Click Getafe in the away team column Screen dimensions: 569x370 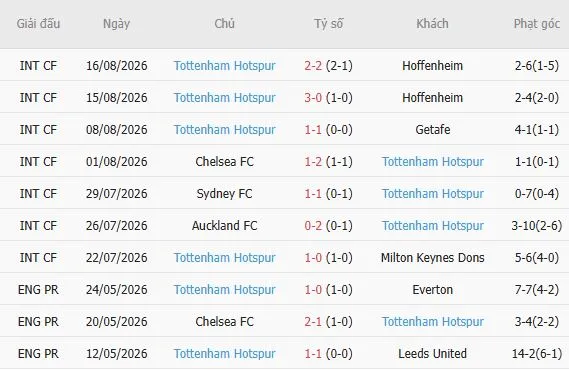click(x=433, y=130)
